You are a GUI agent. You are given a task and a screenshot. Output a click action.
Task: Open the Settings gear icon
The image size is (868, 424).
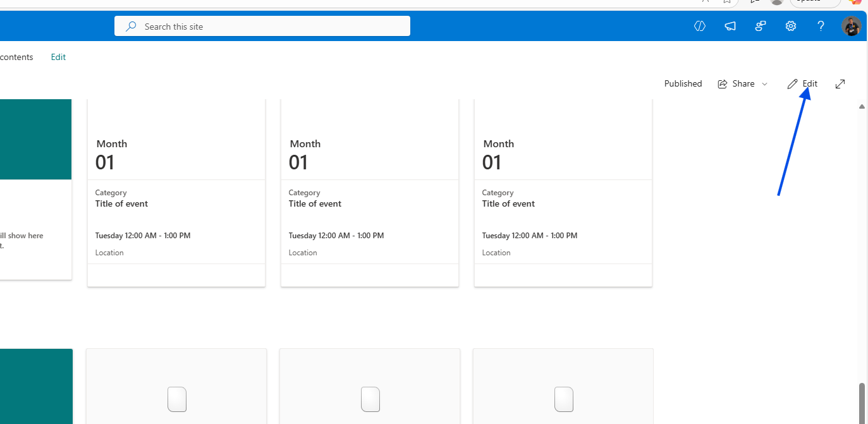pyautogui.click(x=791, y=26)
